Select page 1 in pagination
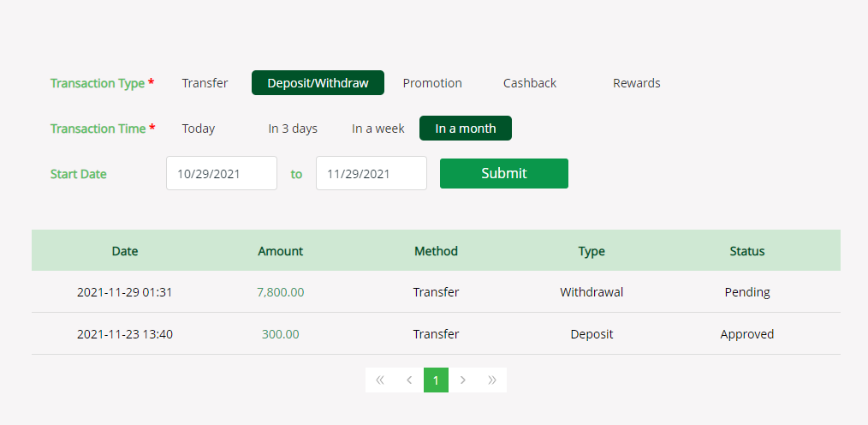The width and height of the screenshot is (868, 425). point(436,380)
